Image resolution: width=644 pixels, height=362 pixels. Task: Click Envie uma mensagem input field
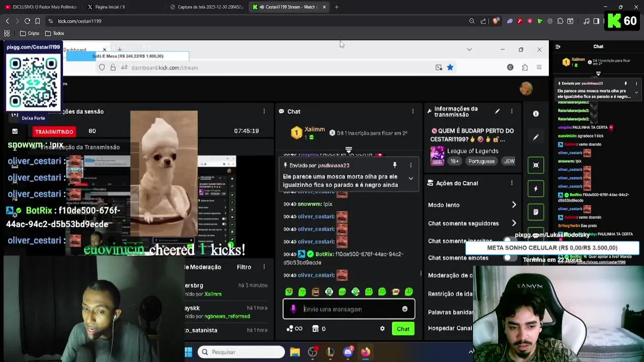pyautogui.click(x=349, y=309)
